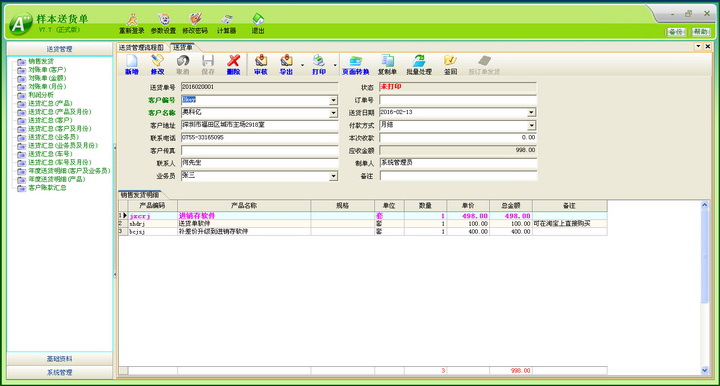Click the 导出 (export) toolbar icon
720x386 pixels.
point(287,65)
